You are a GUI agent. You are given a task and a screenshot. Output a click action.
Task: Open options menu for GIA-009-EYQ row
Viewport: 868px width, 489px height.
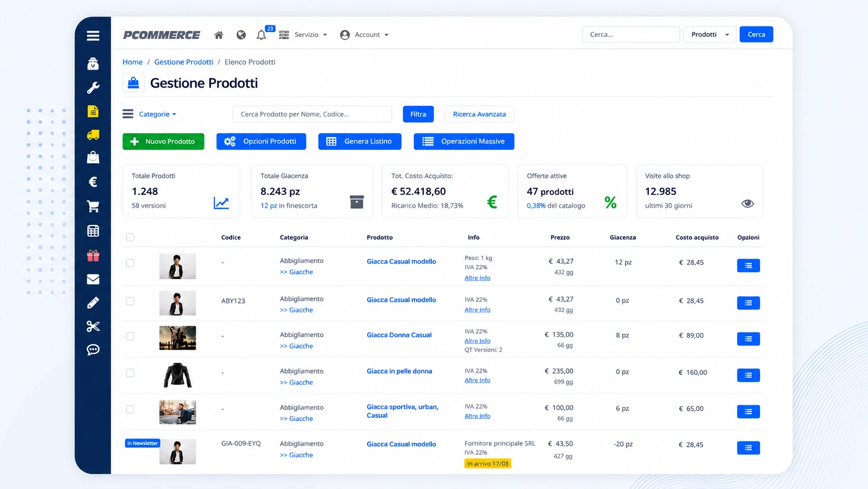[x=748, y=448]
